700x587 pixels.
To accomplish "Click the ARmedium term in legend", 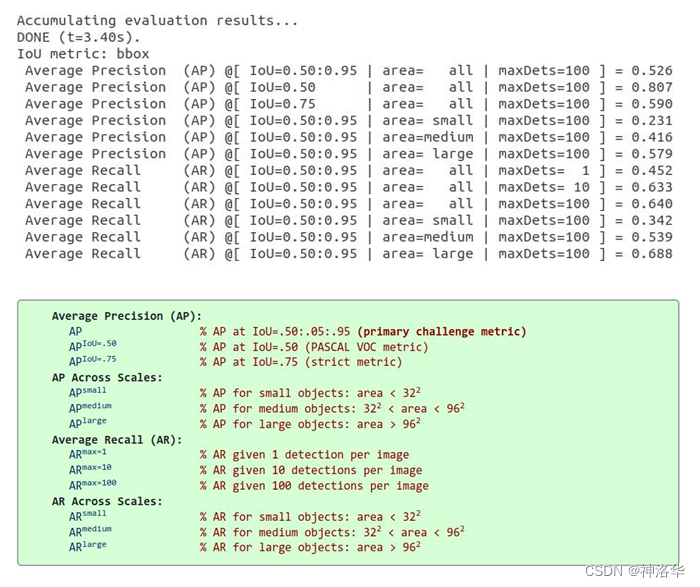I will 91,531.
